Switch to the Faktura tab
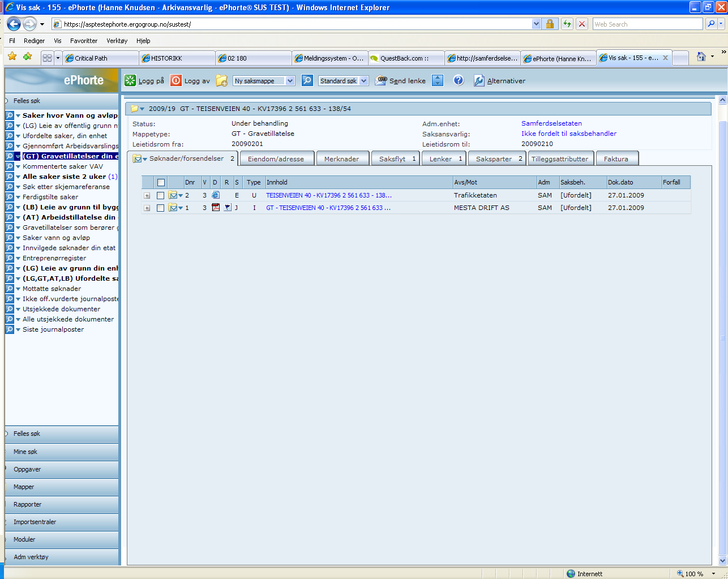The width and height of the screenshot is (728, 579). [616, 159]
